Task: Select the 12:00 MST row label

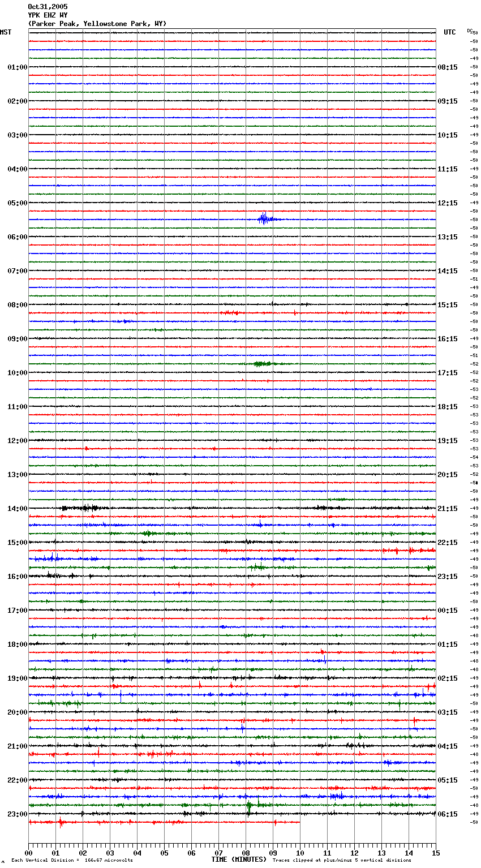Action: point(18,441)
